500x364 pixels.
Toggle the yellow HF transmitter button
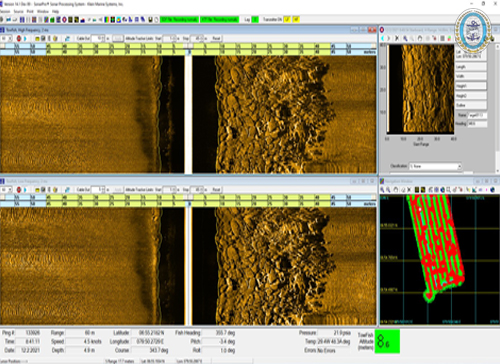click(x=296, y=20)
